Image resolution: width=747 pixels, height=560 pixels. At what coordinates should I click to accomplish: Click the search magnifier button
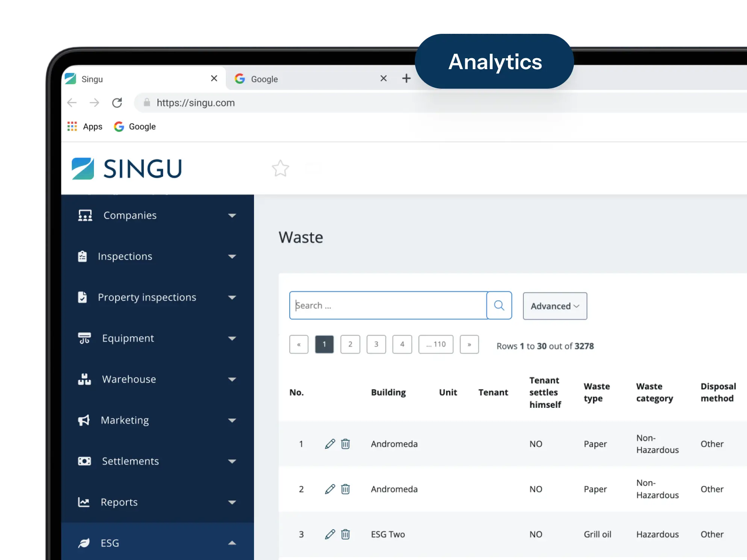click(499, 305)
